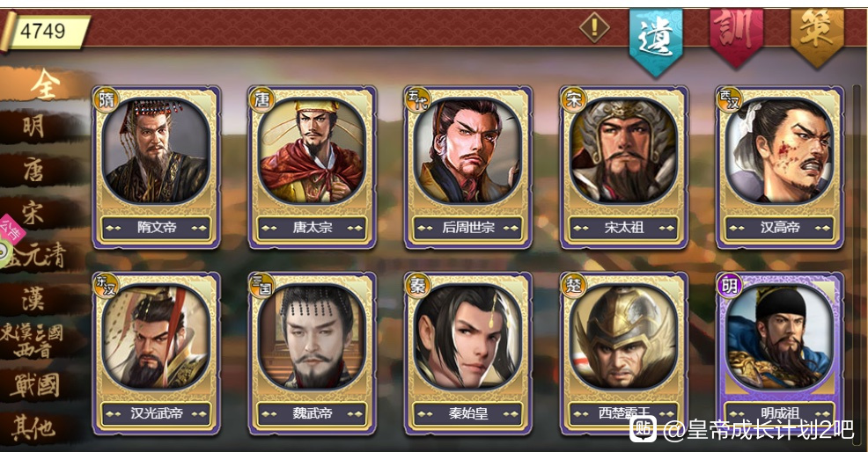
Task: Click the 隋 dynasty badge on card
Action: [106, 100]
